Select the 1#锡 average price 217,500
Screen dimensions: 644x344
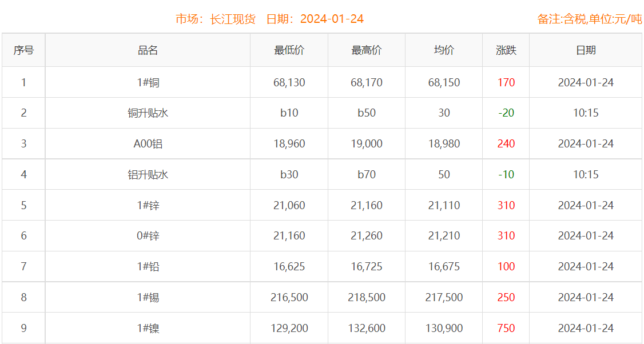pos(444,298)
